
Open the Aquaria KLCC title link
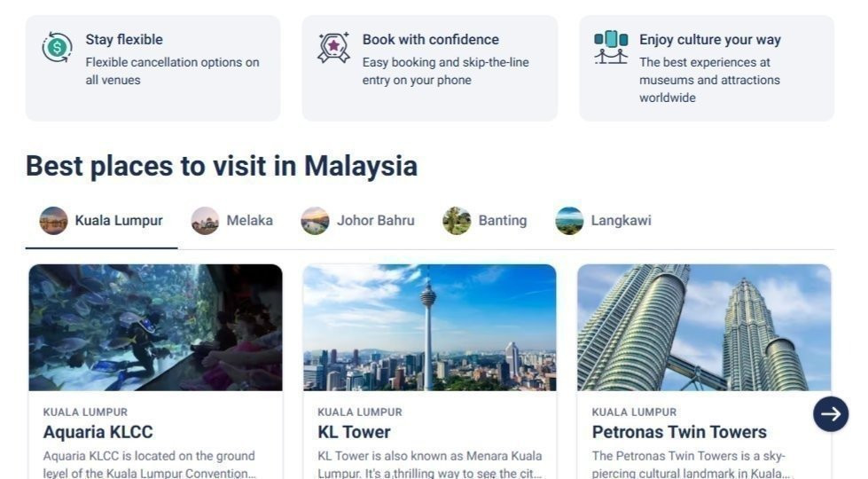coord(98,432)
